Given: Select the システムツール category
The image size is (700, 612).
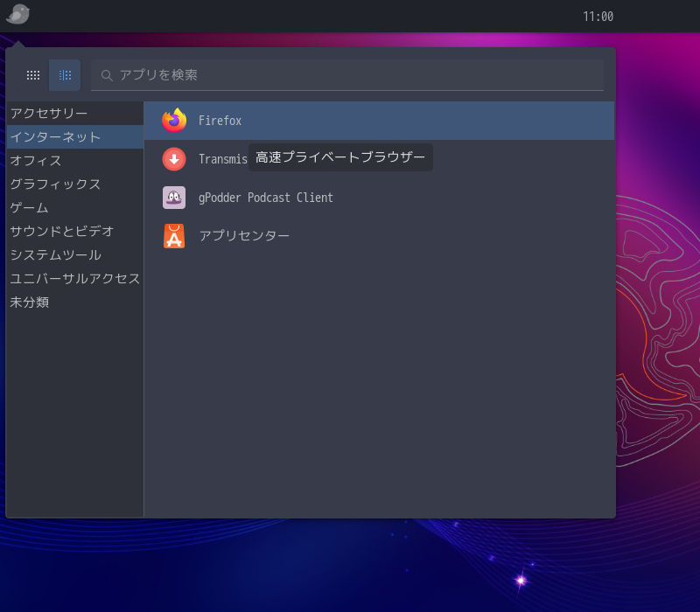Looking at the screenshot, I should [x=75, y=255].
